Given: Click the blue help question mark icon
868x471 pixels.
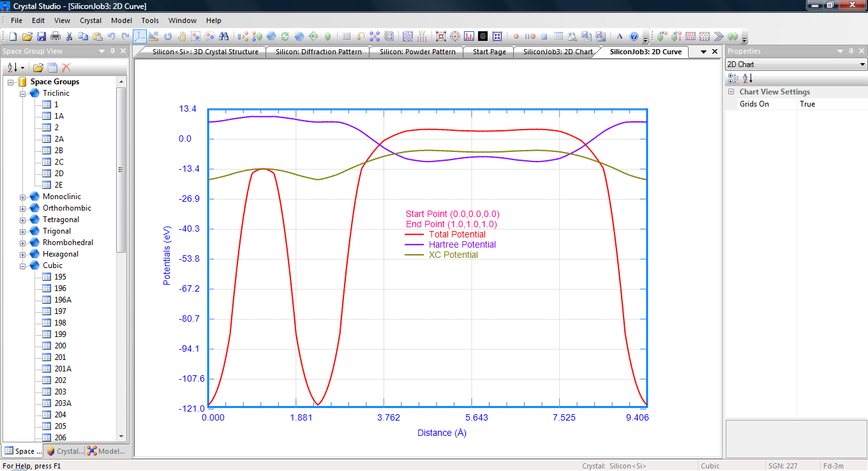Looking at the screenshot, I should click(x=634, y=36).
